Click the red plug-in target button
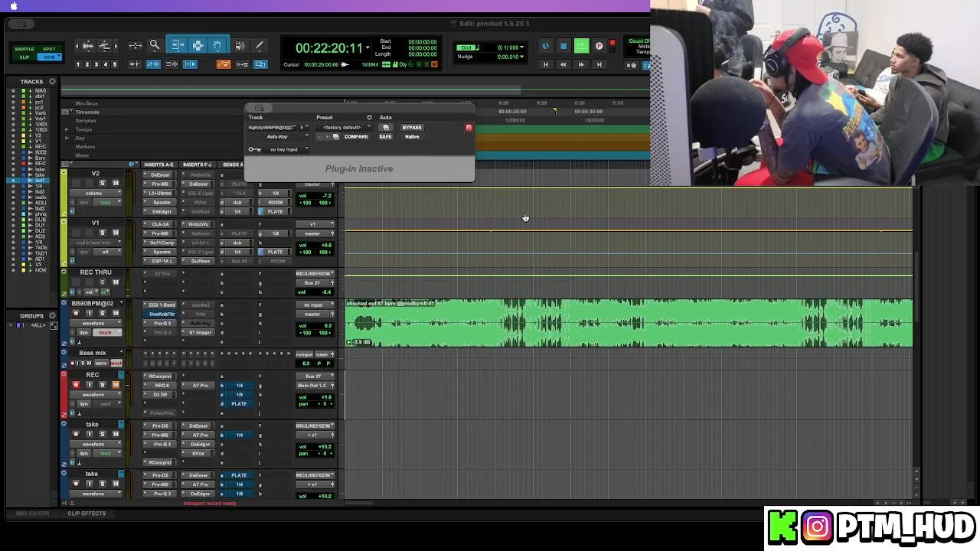 (x=469, y=128)
